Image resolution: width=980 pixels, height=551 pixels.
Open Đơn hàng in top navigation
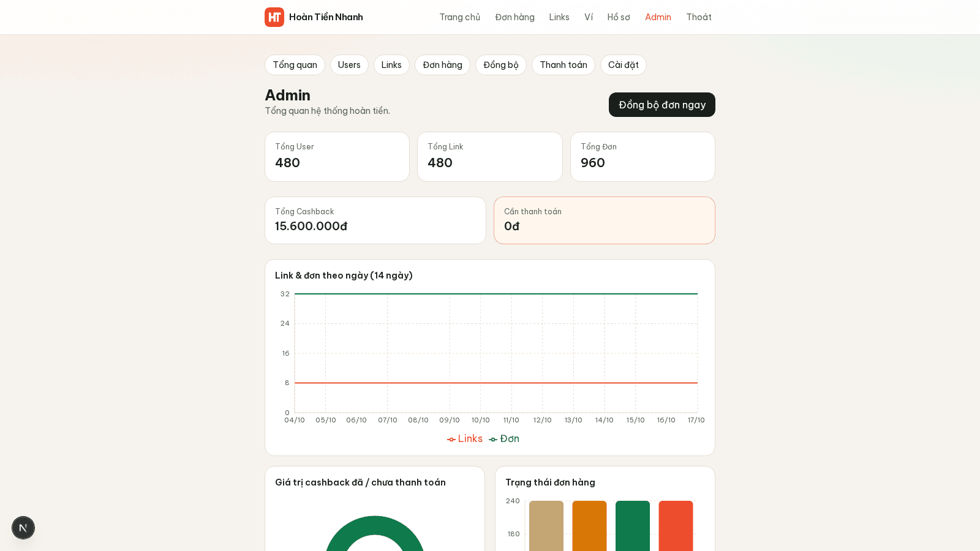click(514, 17)
